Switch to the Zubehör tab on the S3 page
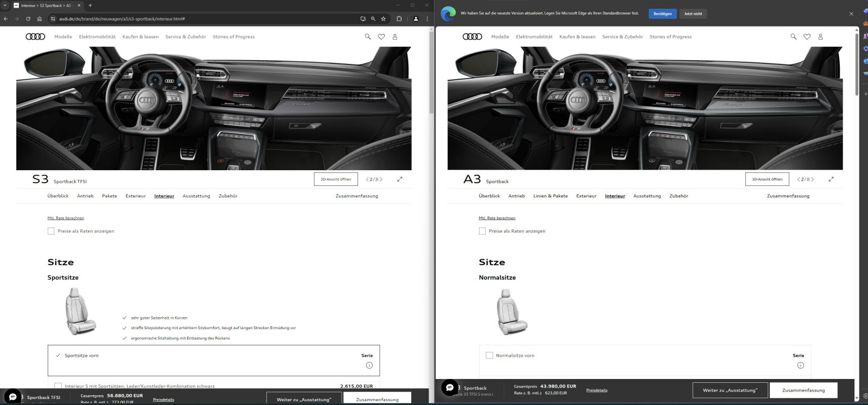This screenshot has height=405, width=868. pos(228,196)
